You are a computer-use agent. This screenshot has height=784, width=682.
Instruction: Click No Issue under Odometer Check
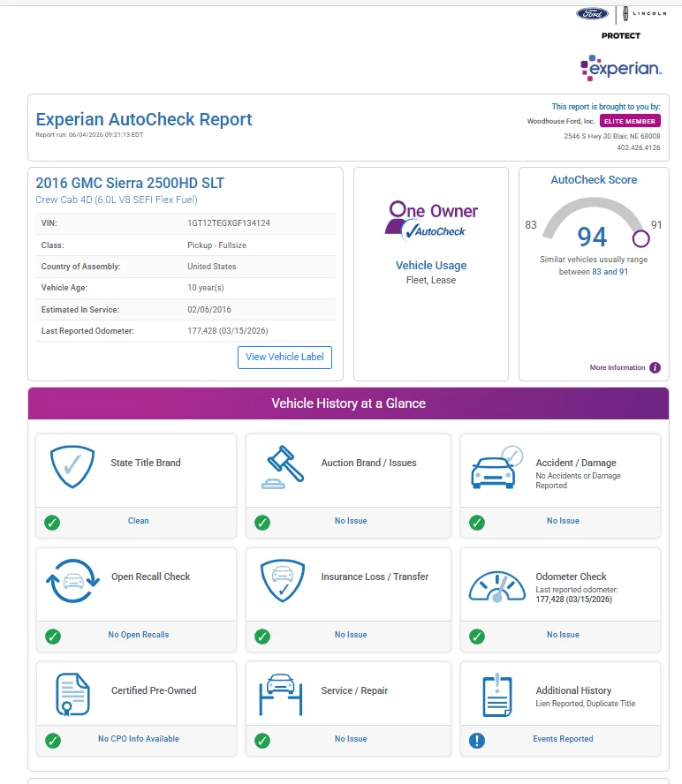(x=563, y=635)
